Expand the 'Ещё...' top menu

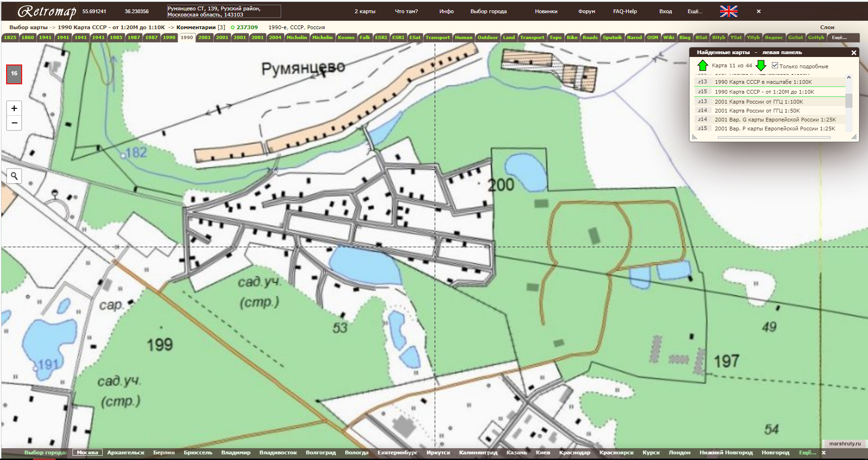pos(694,11)
